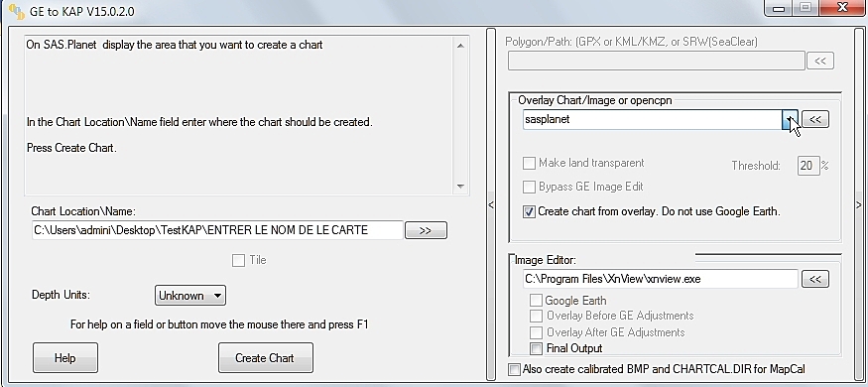
Task: Click browse button next to Polygon/Path field
Action: pos(819,61)
